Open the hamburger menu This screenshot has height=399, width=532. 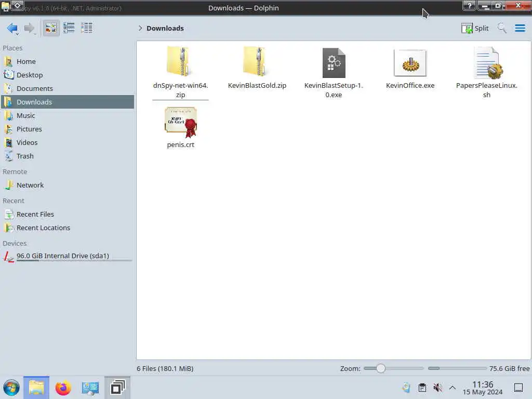pos(520,28)
